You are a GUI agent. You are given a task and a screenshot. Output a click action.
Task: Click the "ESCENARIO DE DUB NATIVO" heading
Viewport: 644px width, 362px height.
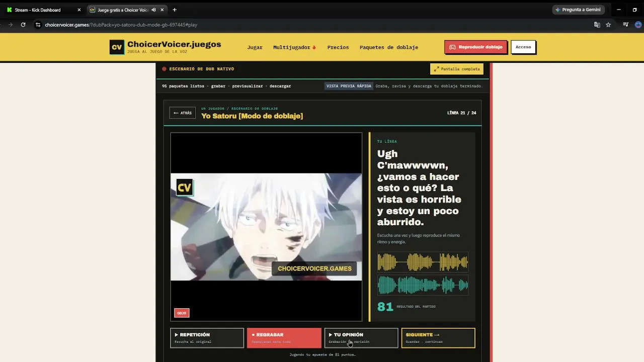point(202,69)
